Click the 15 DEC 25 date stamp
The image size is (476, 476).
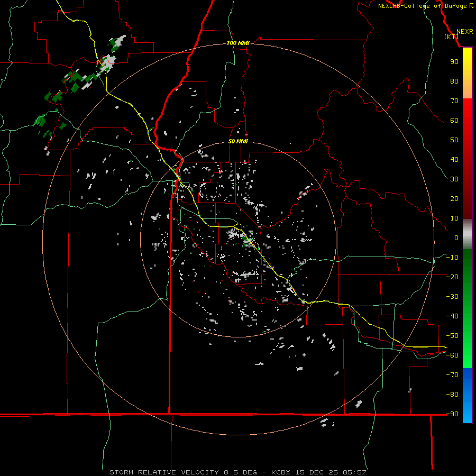pyautogui.click(x=317, y=472)
